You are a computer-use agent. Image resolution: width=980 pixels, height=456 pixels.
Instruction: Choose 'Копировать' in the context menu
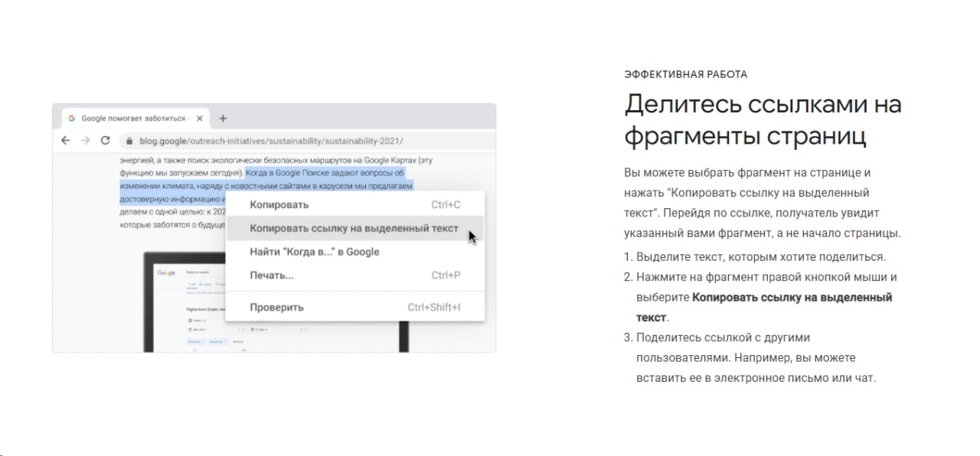[355, 204]
